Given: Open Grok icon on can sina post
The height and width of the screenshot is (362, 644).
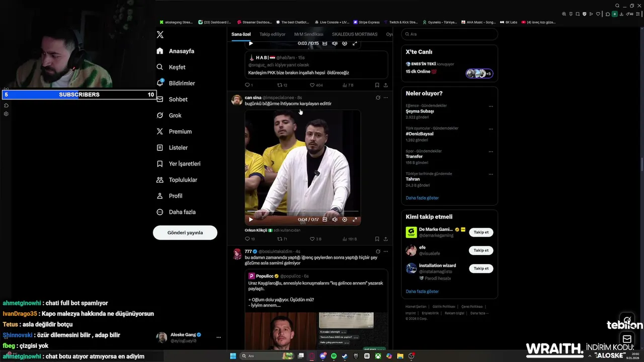Looking at the screenshot, I should (x=378, y=98).
